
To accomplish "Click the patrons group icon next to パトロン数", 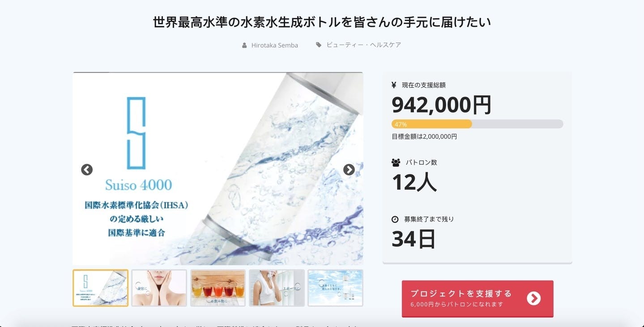I will click(396, 162).
